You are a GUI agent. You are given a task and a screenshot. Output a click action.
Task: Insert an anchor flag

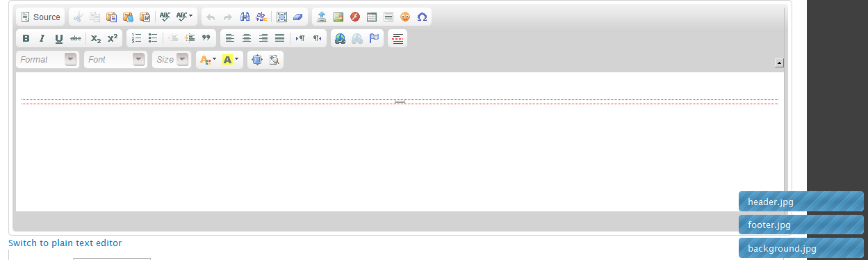[x=374, y=38]
